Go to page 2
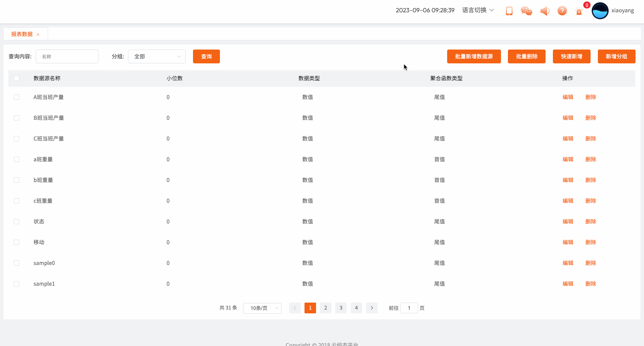The image size is (644, 346). (x=326, y=308)
